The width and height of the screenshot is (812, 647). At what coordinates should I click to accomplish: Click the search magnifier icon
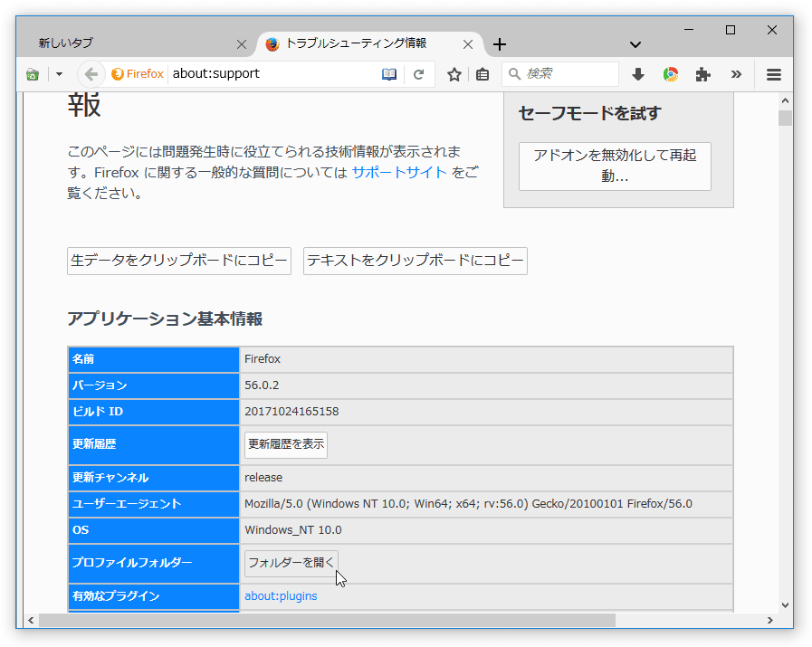tap(514, 74)
